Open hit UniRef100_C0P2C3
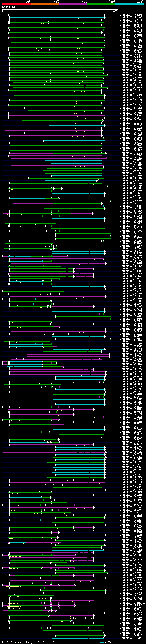 click(131, 27)
